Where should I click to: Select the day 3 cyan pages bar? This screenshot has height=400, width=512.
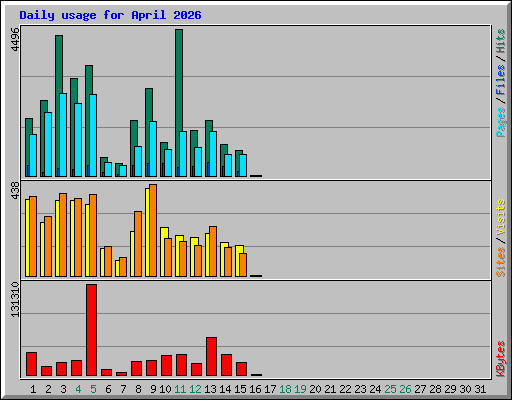[63, 135]
